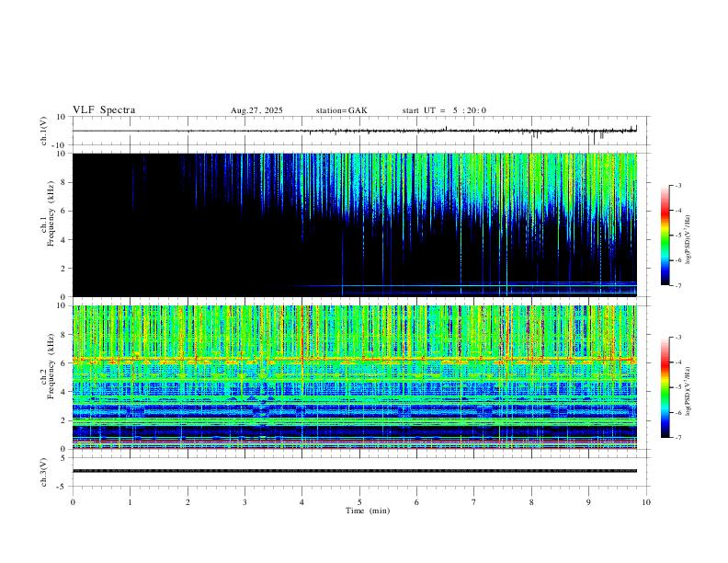Click tick label "7" on the Time (min) axis
Viewport: 728px width, 563px height.
pos(474,502)
